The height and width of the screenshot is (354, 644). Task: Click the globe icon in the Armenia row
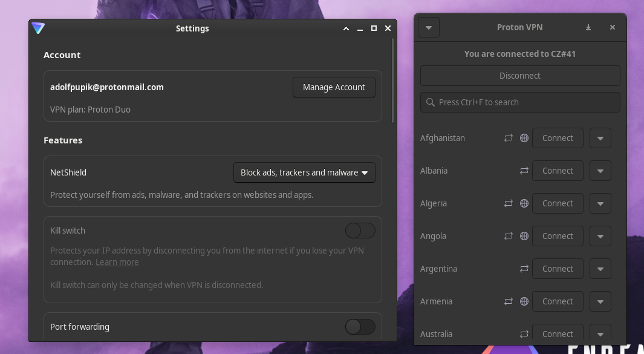(524, 301)
